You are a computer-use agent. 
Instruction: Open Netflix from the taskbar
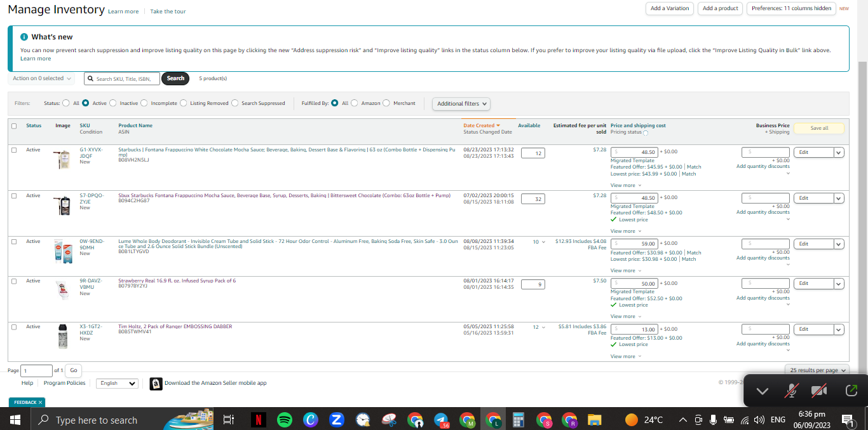click(259, 420)
